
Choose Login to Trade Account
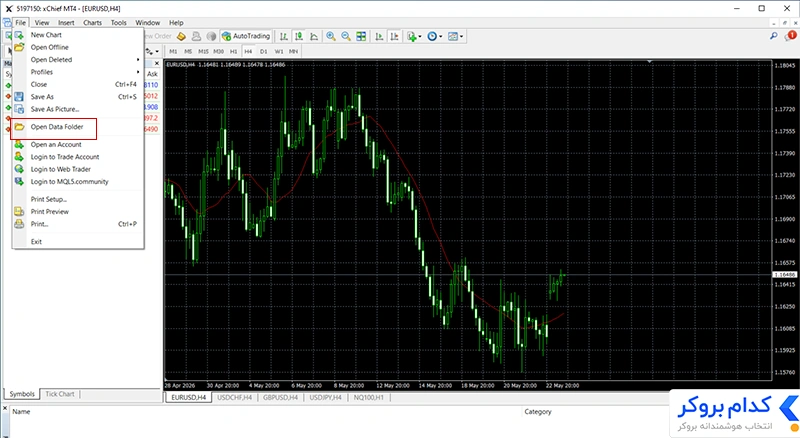(78, 157)
